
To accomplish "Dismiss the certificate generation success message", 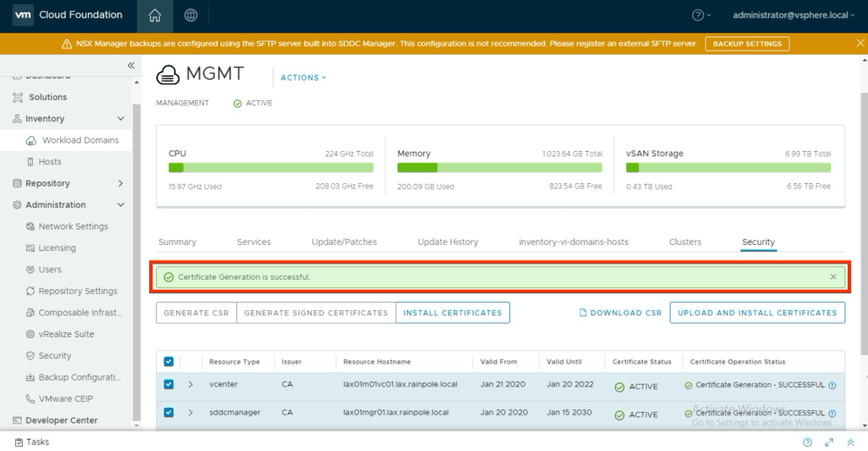I will pyautogui.click(x=833, y=277).
